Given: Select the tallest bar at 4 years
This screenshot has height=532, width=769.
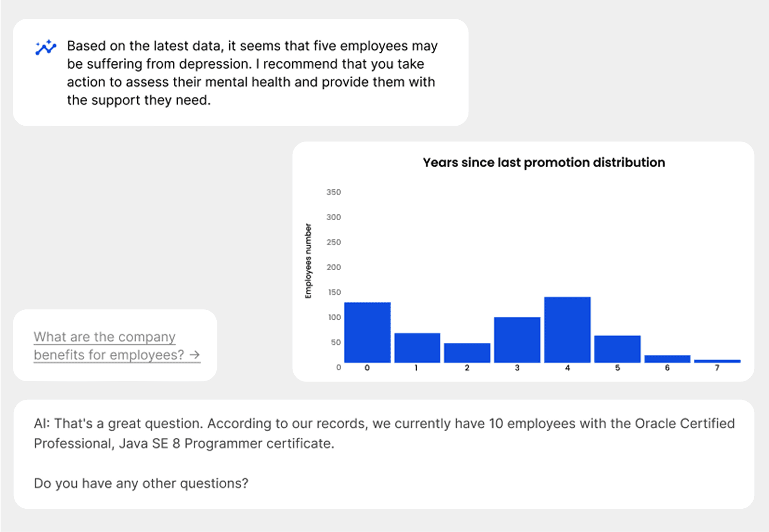Looking at the screenshot, I should pos(567,330).
